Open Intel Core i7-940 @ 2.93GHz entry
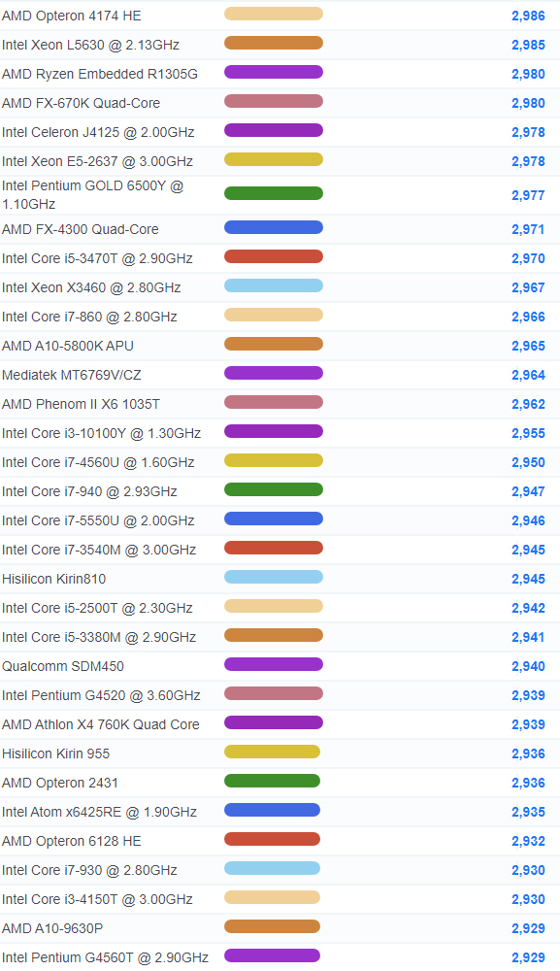 point(89,491)
